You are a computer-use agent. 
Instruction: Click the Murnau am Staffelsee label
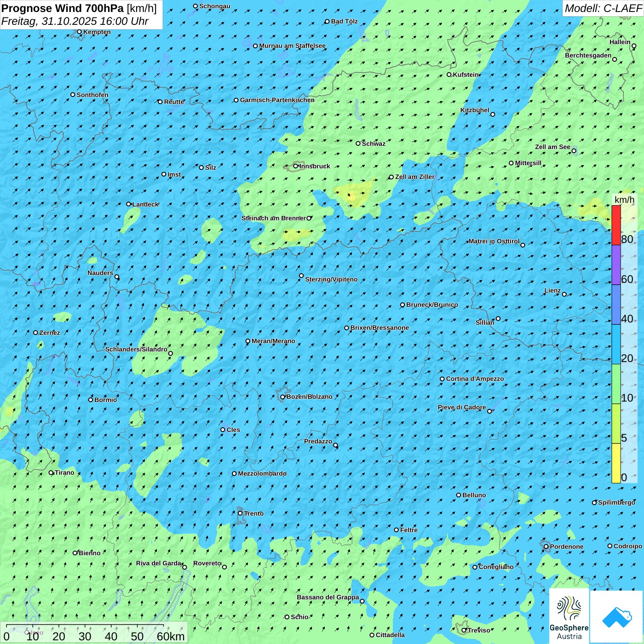pos(292,46)
